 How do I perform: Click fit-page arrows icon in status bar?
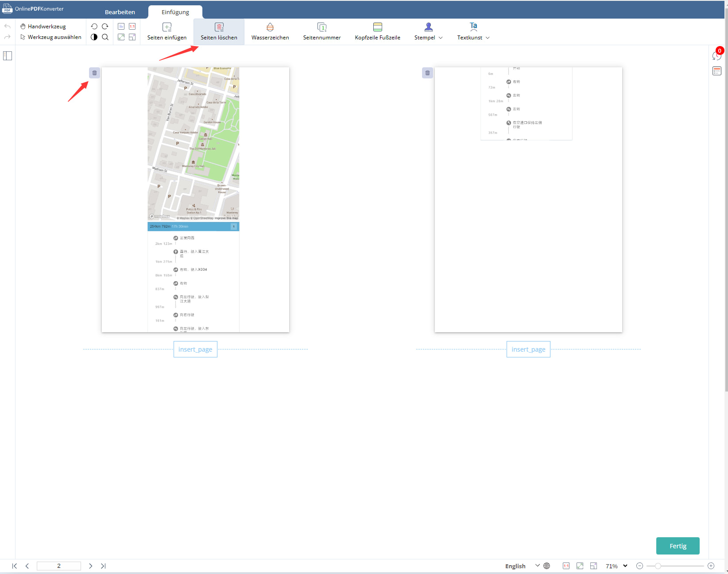tap(580, 566)
